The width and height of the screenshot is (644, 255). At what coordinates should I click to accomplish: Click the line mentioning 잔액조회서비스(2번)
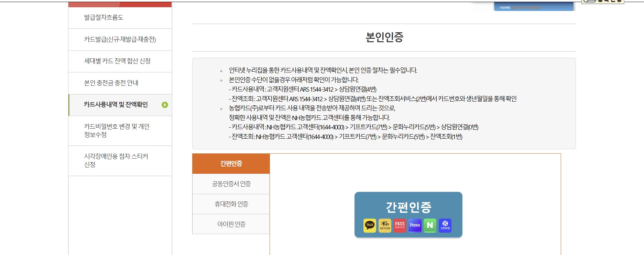tap(373, 99)
